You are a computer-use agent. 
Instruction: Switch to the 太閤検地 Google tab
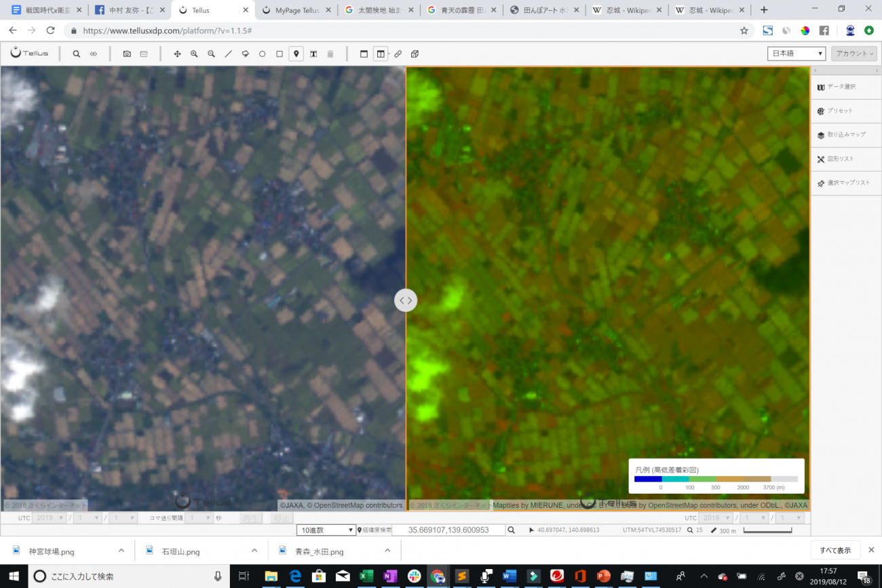(x=379, y=10)
